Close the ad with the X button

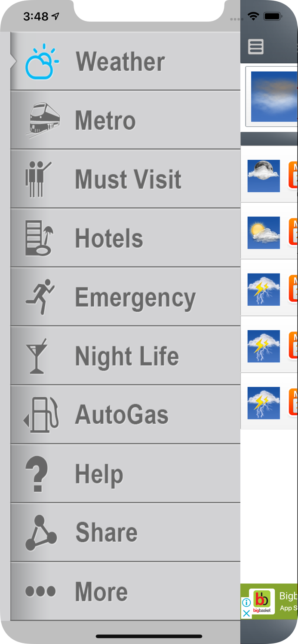click(246, 614)
